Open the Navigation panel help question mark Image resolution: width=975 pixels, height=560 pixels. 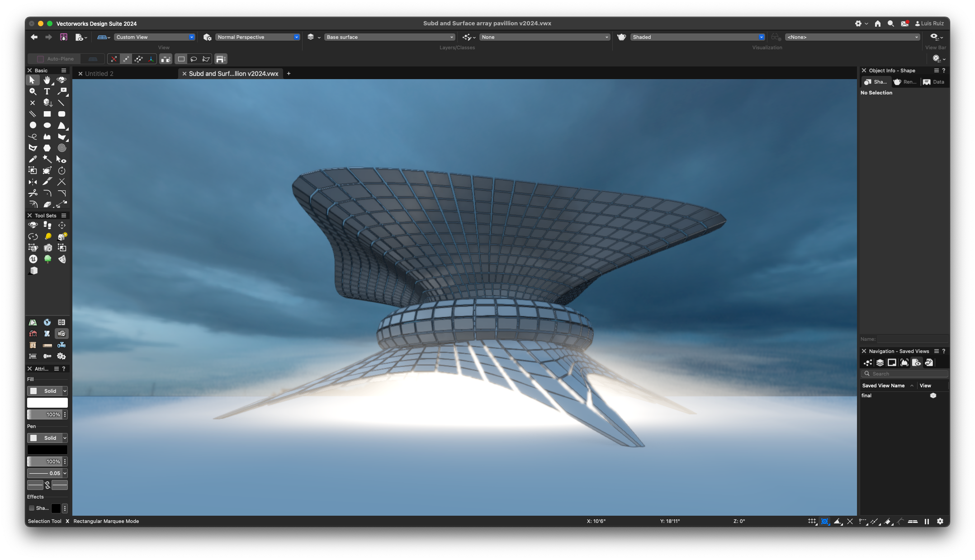(x=944, y=351)
